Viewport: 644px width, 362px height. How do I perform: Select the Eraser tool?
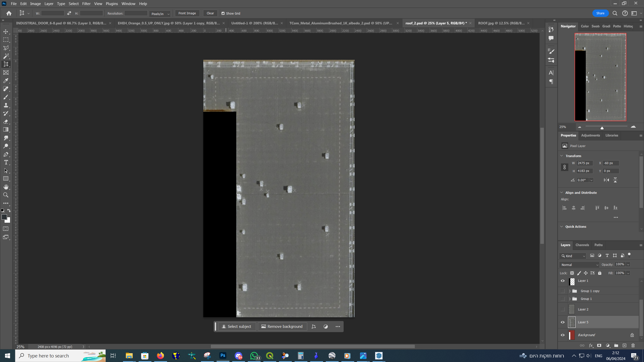click(x=6, y=122)
